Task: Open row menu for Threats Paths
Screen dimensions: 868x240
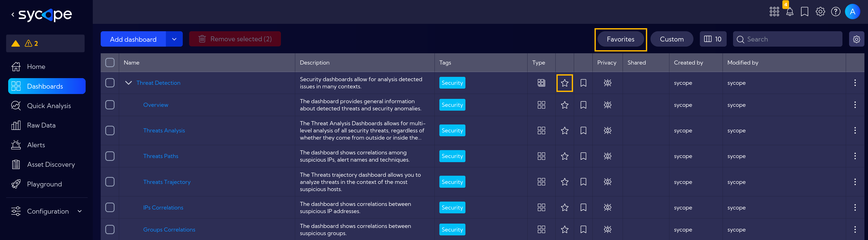Action: coord(854,156)
